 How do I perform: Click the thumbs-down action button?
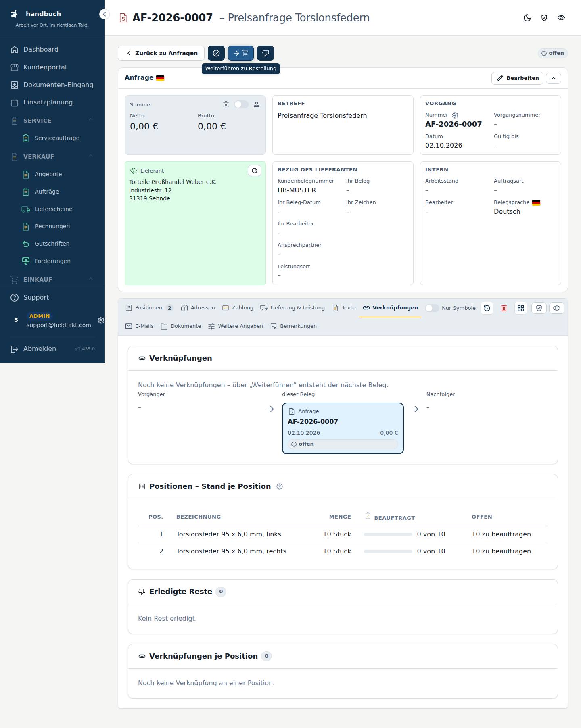(265, 53)
